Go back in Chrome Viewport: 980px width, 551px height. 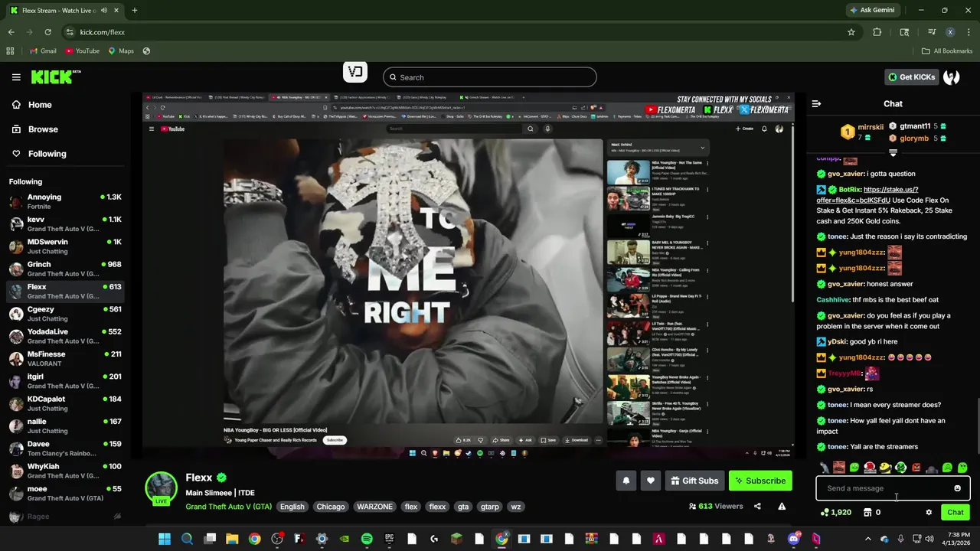[x=11, y=32]
